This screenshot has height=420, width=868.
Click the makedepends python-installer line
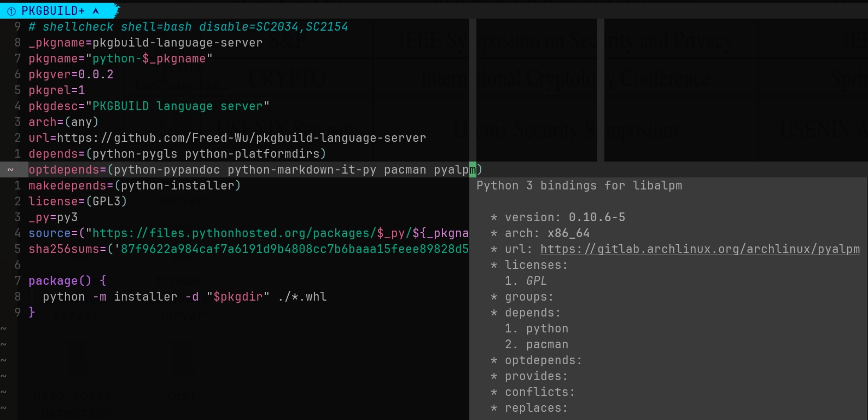[135, 186]
